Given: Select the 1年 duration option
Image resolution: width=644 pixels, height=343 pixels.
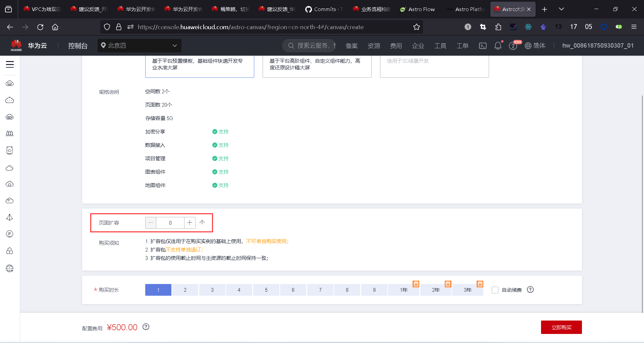Looking at the screenshot, I should pos(404,290).
